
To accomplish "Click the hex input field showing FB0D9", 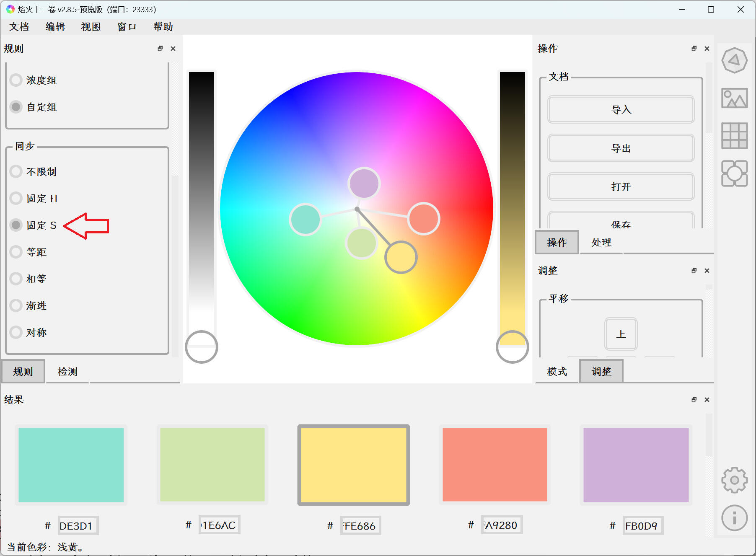I will [642, 526].
